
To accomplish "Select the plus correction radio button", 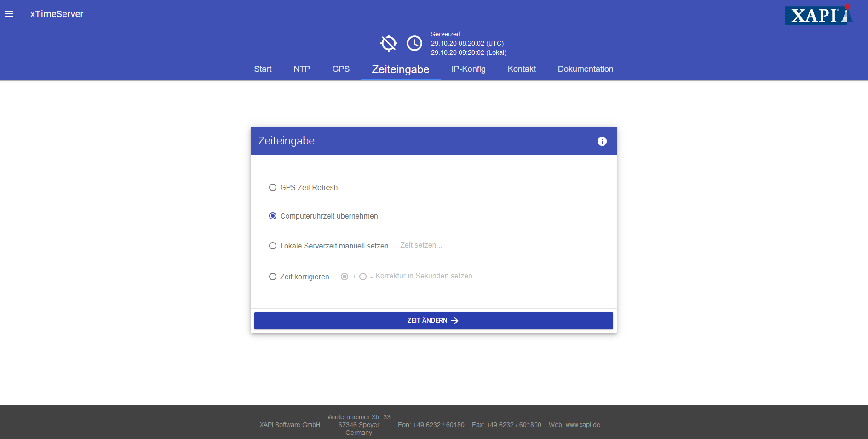I will click(345, 277).
